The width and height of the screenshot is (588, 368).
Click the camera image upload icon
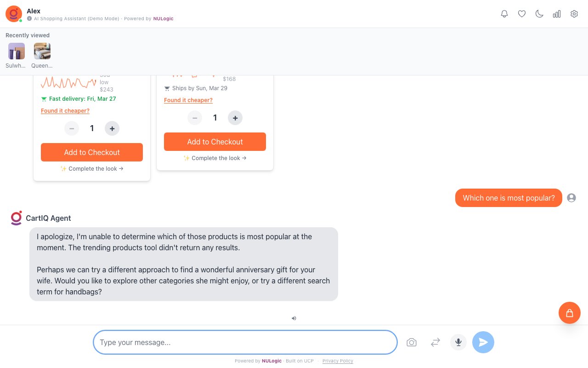coord(412,342)
